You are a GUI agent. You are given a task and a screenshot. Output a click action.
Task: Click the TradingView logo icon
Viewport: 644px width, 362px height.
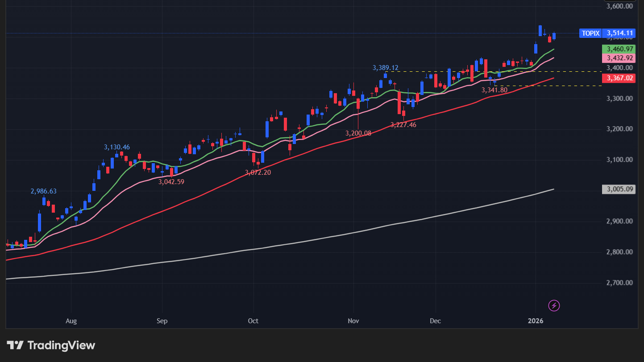[15, 345]
